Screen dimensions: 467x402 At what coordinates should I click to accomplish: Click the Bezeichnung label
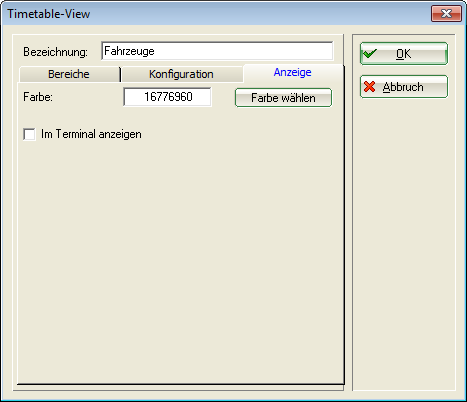click(55, 52)
